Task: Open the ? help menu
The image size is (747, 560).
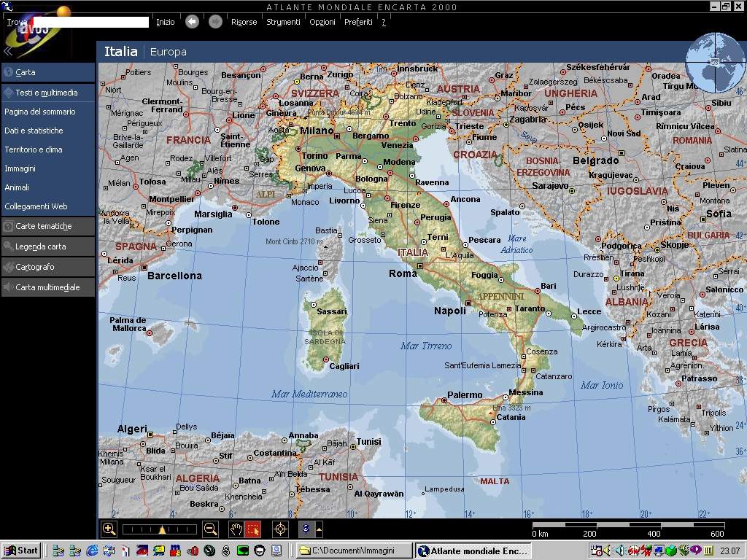Action: click(384, 22)
